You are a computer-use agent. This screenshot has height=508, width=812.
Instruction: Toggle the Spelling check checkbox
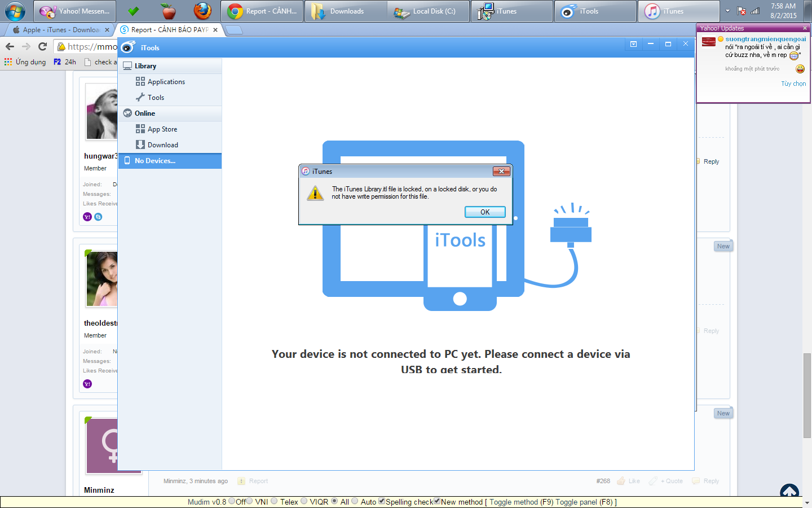[382, 501]
